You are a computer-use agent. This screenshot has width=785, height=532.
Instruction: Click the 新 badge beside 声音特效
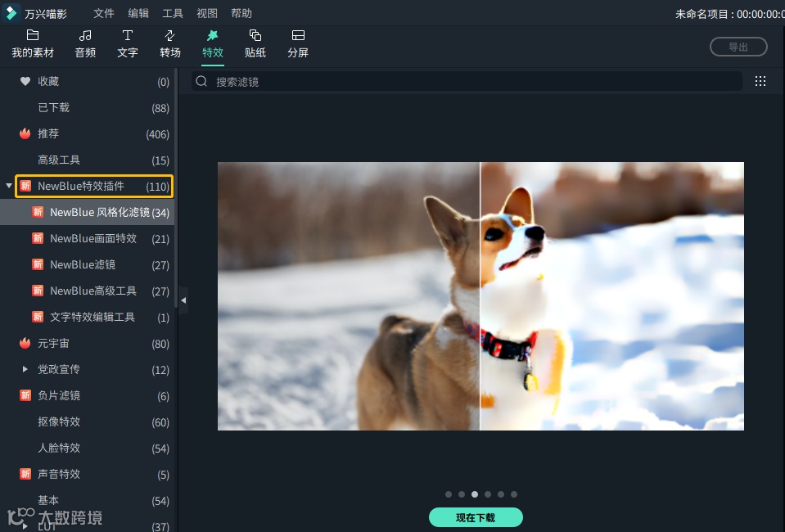(25, 473)
